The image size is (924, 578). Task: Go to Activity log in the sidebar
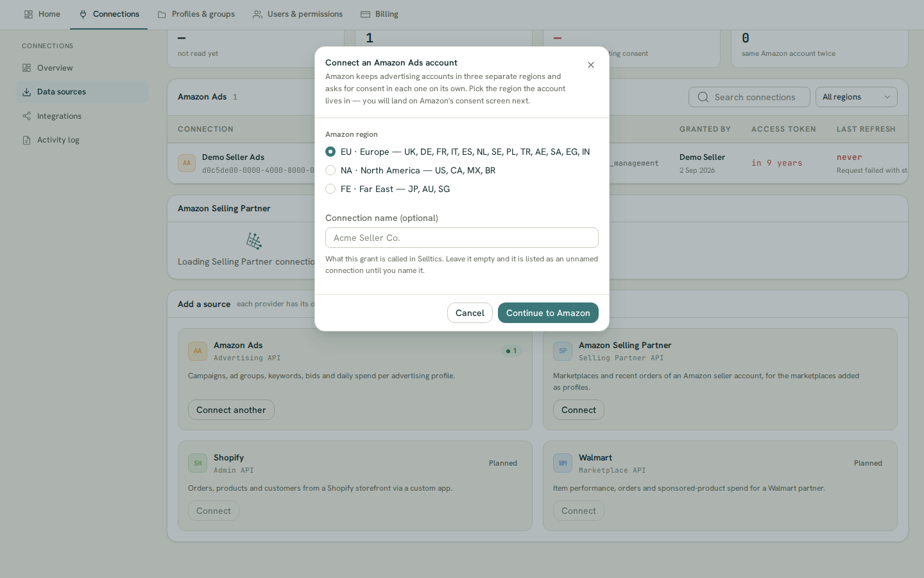click(x=82, y=140)
